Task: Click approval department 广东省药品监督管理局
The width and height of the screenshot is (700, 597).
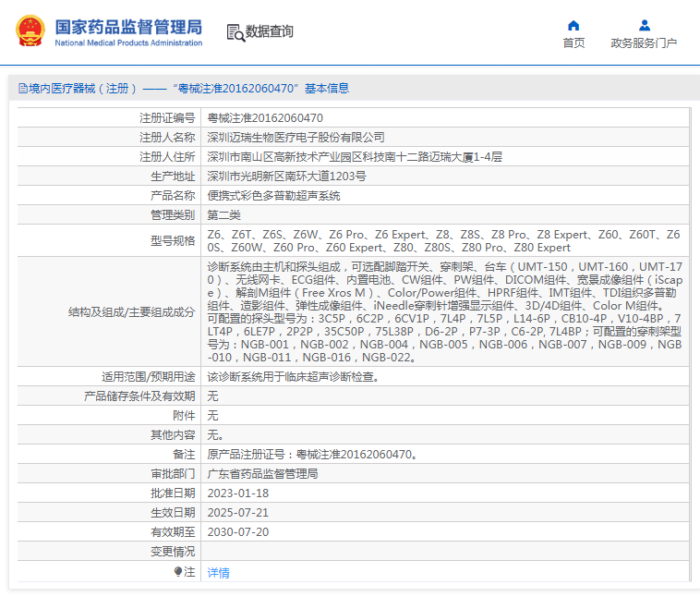Action: (x=262, y=474)
